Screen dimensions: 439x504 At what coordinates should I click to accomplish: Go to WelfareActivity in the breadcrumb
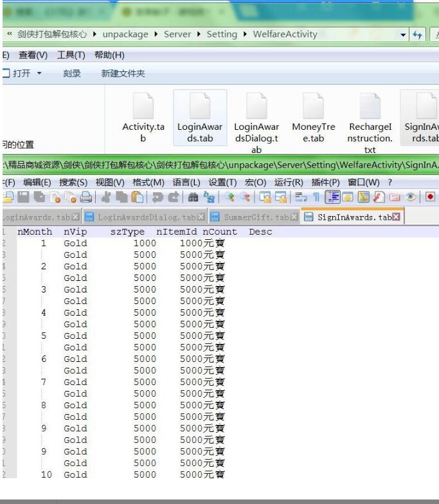click(x=285, y=34)
